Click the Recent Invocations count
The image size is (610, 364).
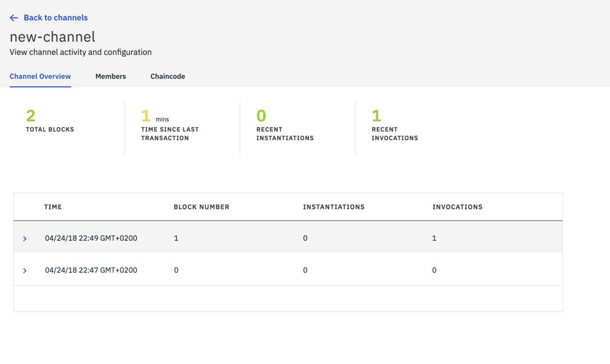point(376,116)
